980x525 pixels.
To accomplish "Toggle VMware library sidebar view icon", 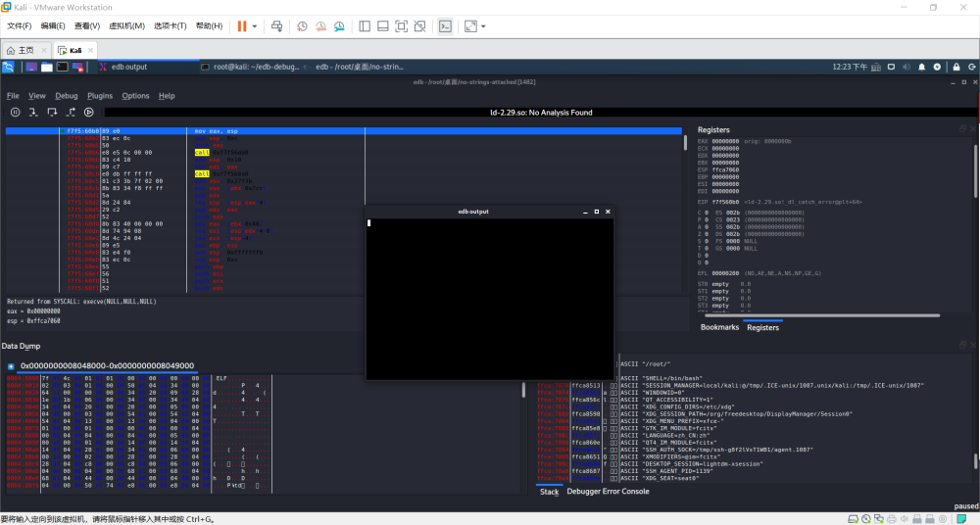I will click(x=365, y=26).
